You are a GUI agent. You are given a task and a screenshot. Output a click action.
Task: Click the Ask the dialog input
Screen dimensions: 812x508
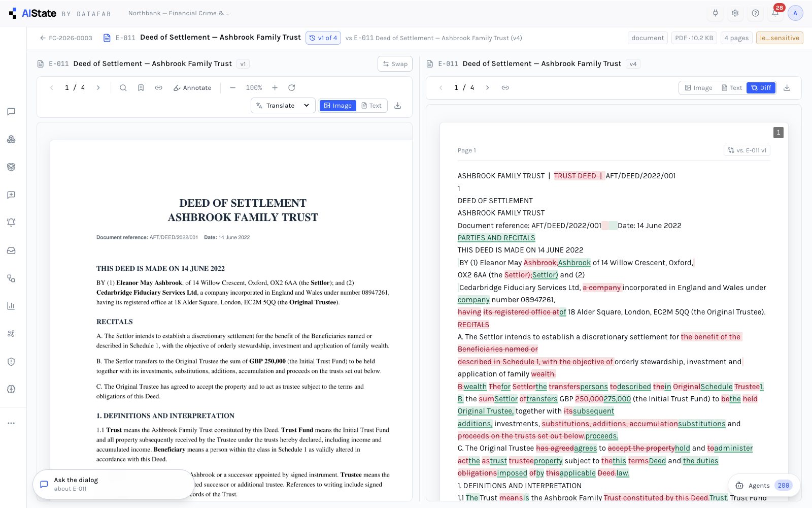click(x=114, y=484)
